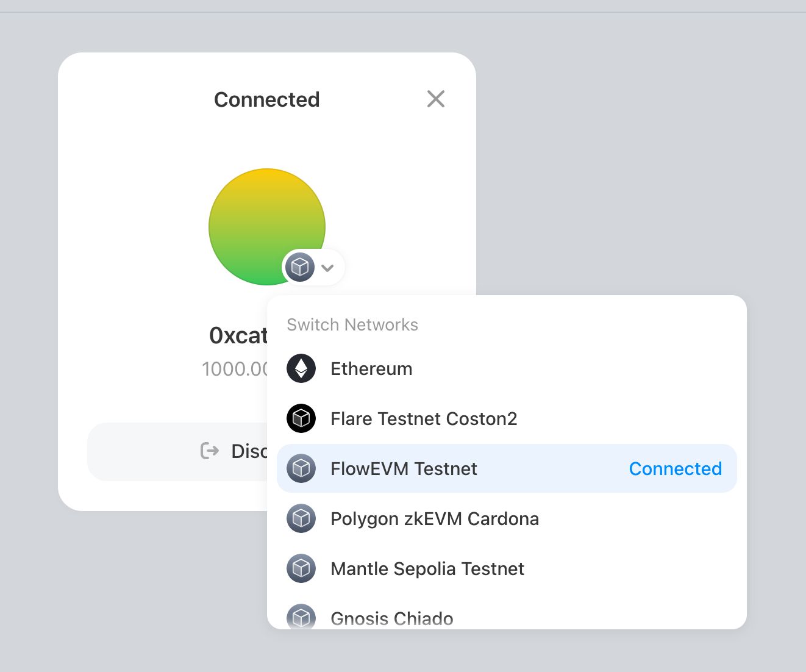Click the Switch Networks heading
806x672 pixels.
[x=352, y=324]
